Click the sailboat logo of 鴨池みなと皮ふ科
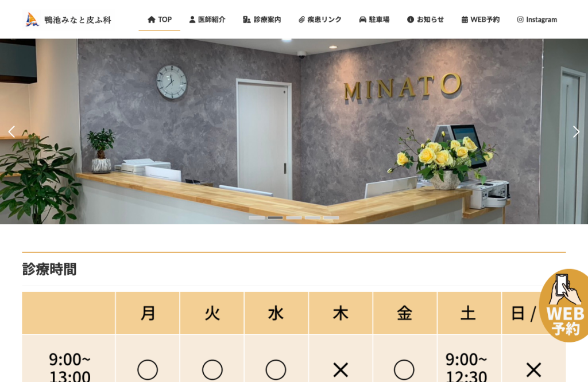 [x=32, y=20]
